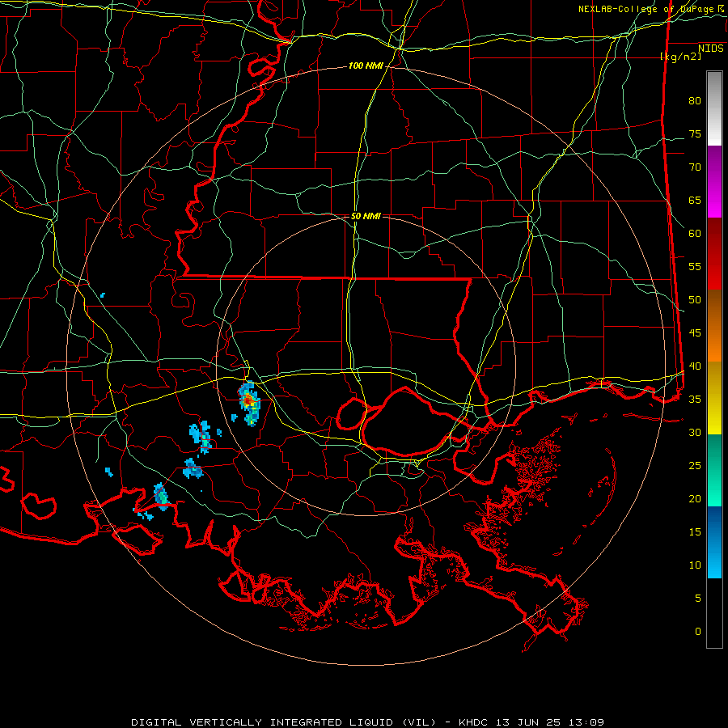728x728 pixels.
Task: Select the scale value 40
Action: pyautogui.click(x=695, y=366)
